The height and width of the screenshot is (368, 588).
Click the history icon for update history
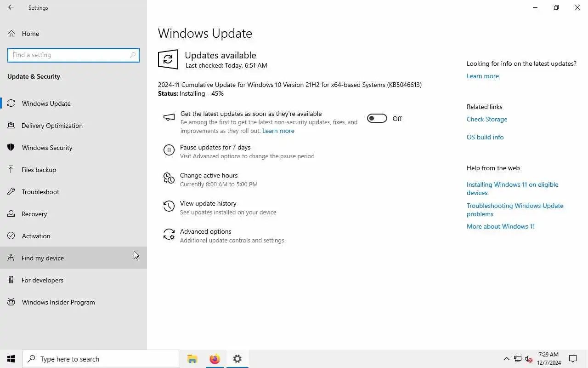pos(169,206)
